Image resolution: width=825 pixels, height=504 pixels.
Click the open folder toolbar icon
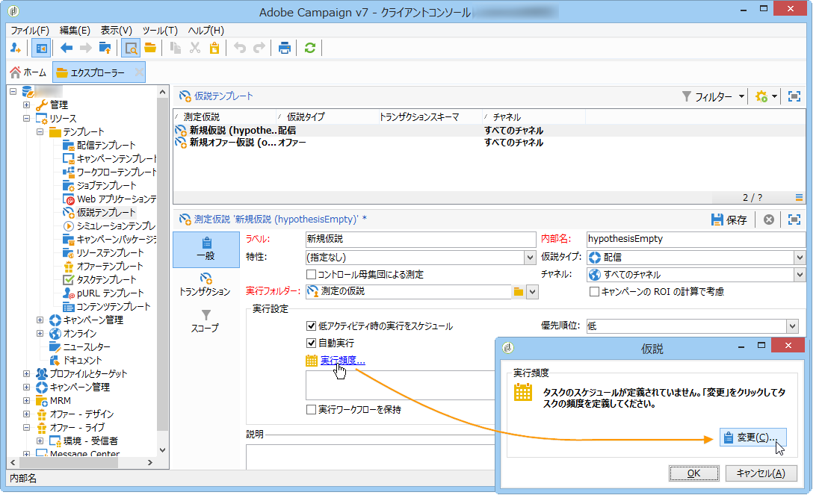pyautogui.click(x=150, y=49)
